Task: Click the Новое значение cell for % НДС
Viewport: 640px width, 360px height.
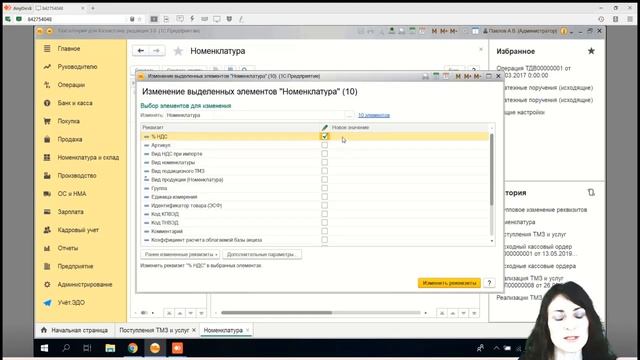Action: (x=409, y=136)
